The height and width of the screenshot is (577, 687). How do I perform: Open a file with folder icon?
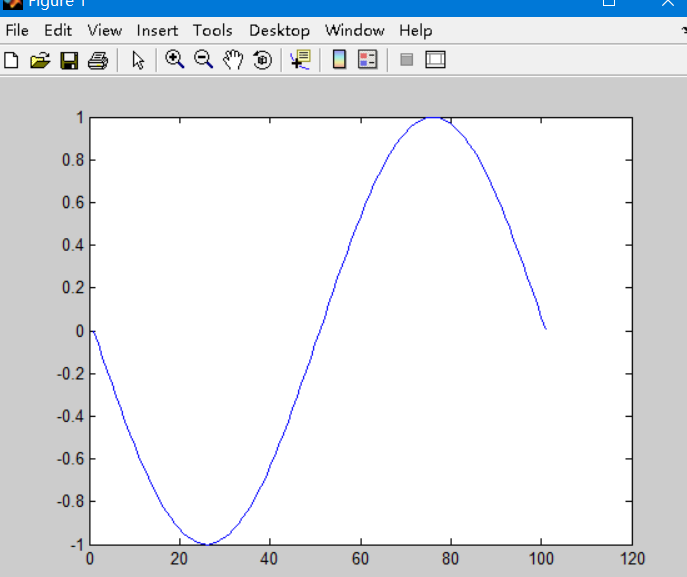(40, 60)
